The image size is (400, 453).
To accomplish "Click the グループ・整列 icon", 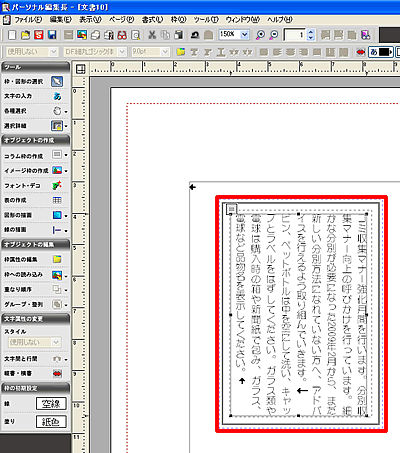I will click(x=57, y=304).
